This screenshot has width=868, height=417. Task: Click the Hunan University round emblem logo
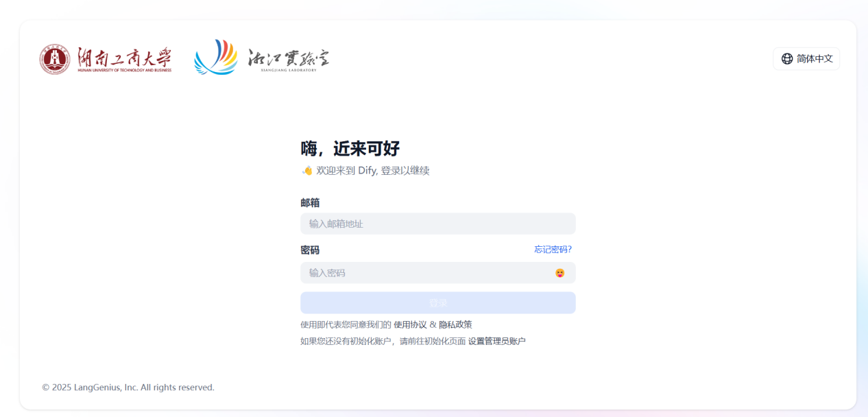tap(55, 59)
